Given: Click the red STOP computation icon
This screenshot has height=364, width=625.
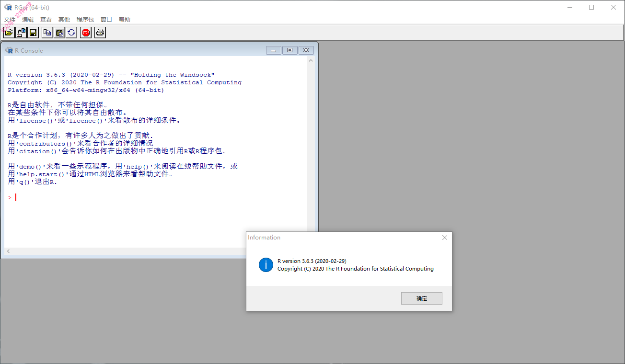Looking at the screenshot, I should pyautogui.click(x=86, y=33).
